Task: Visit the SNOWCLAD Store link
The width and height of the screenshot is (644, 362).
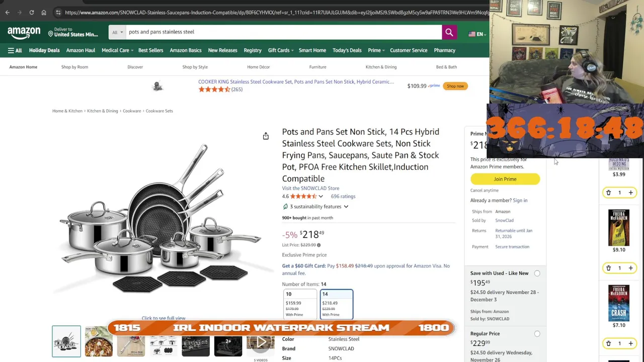Action: coord(310,188)
